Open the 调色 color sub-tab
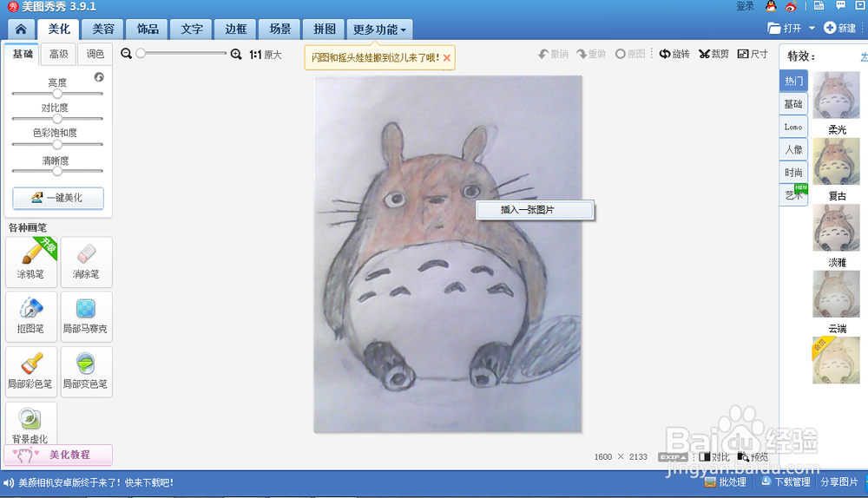 coord(95,54)
